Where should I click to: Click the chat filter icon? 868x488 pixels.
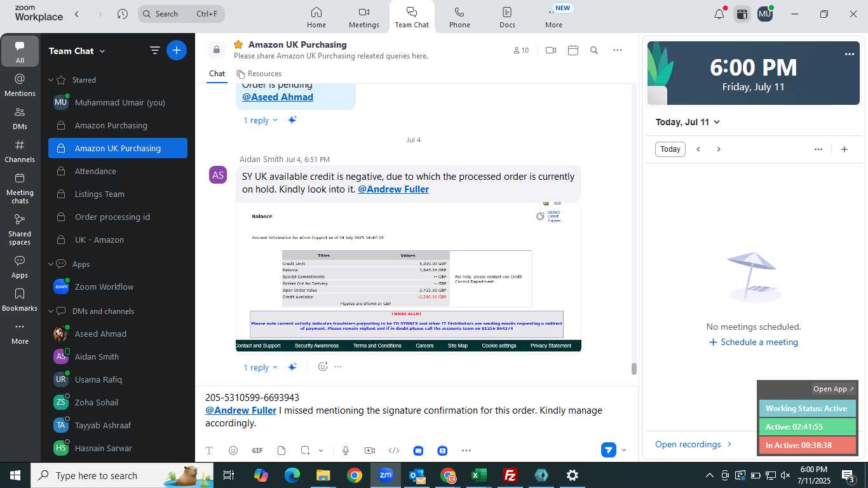point(154,50)
